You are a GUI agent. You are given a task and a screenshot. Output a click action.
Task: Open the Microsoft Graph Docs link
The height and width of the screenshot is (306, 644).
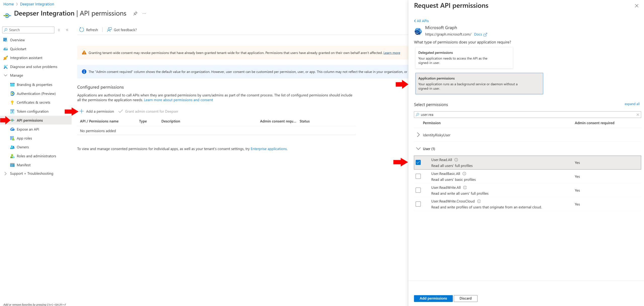480,34
